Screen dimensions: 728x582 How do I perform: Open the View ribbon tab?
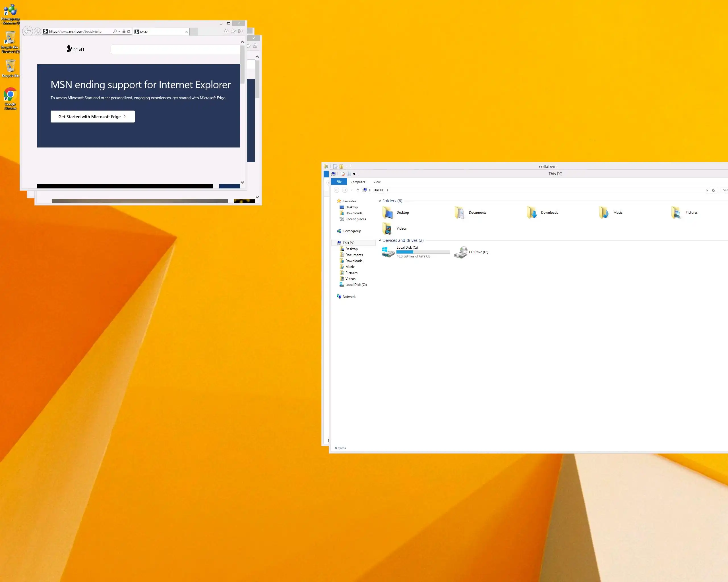click(x=377, y=182)
